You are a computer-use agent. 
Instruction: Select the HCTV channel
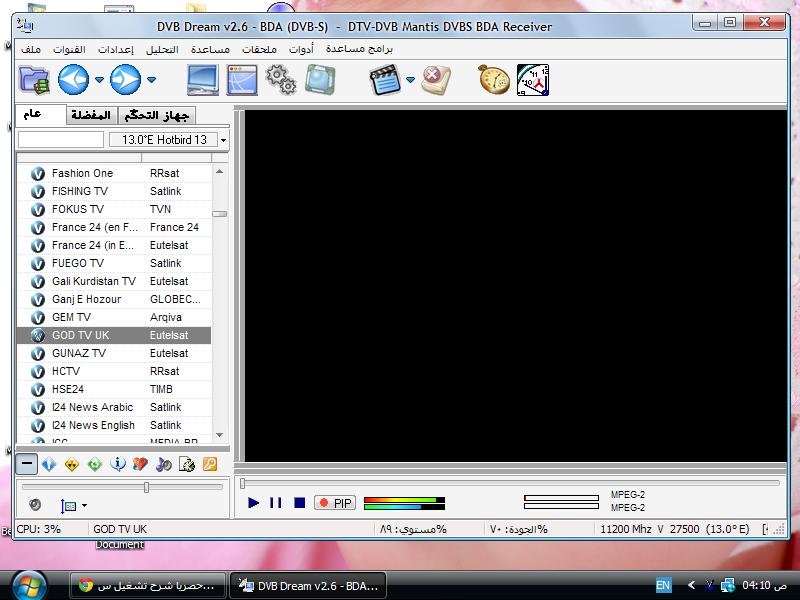[x=114, y=371]
